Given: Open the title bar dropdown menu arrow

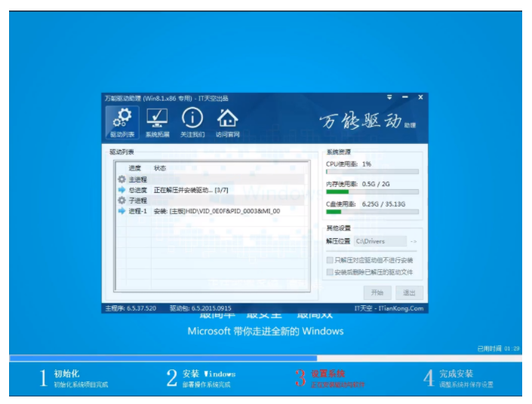Looking at the screenshot, I should point(389,97).
